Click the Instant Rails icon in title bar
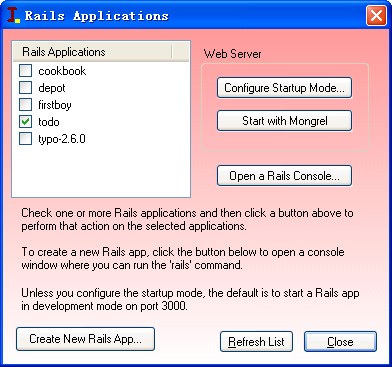The image size is (392, 367). point(14,16)
